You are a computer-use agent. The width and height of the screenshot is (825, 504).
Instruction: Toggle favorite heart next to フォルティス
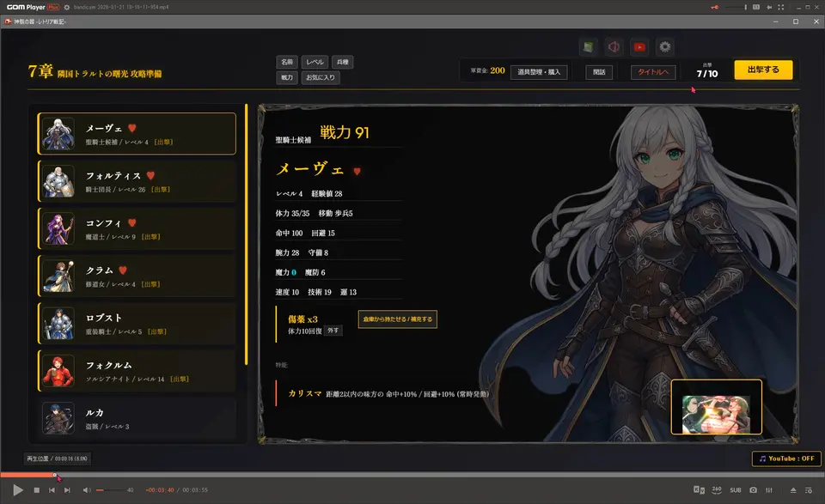click(x=150, y=176)
